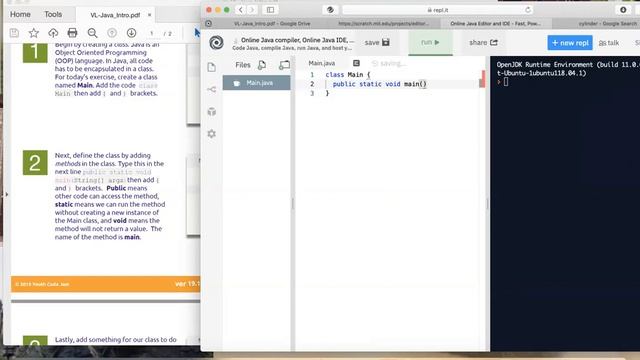
Task: Switch to the scratch.mit.edu browser tab
Action: [x=384, y=24]
